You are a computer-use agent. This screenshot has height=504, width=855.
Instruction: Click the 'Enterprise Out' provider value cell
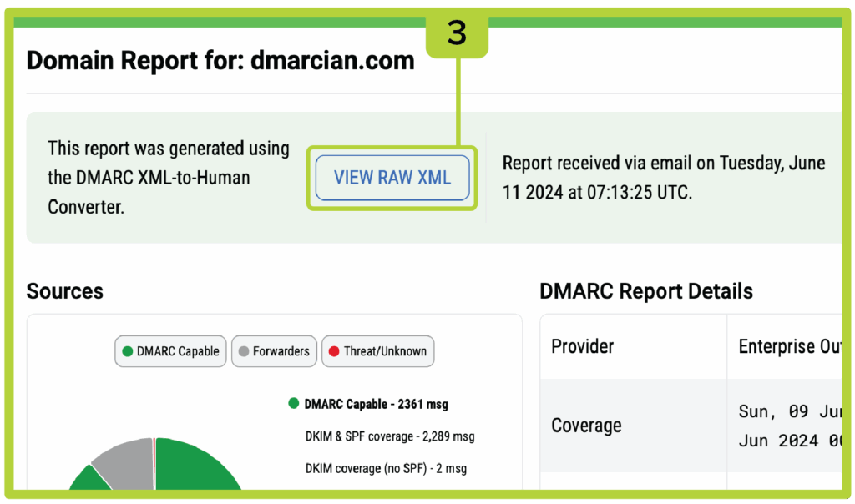(x=785, y=346)
